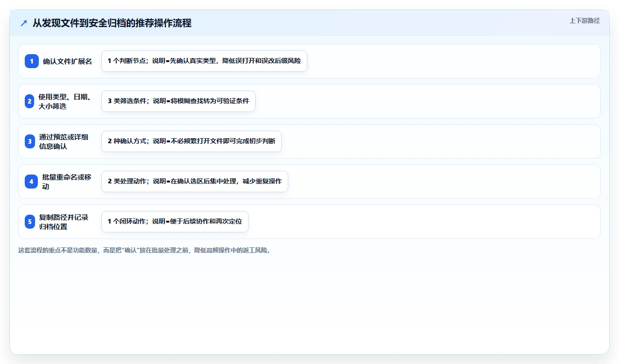Select step number 1 badge
The height and width of the screenshot is (364, 619).
(x=32, y=61)
